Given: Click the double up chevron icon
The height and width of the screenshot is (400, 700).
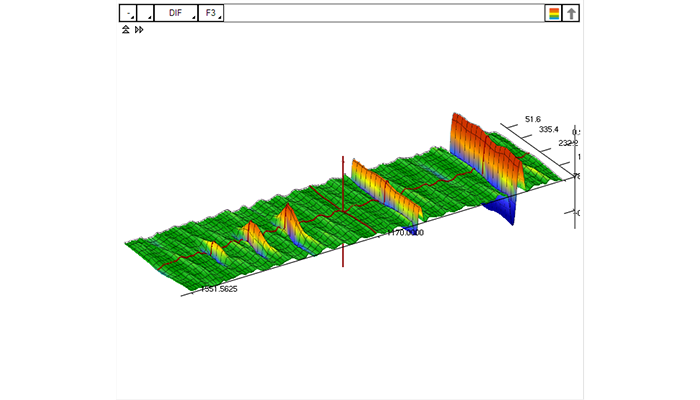Looking at the screenshot, I should tap(126, 30).
